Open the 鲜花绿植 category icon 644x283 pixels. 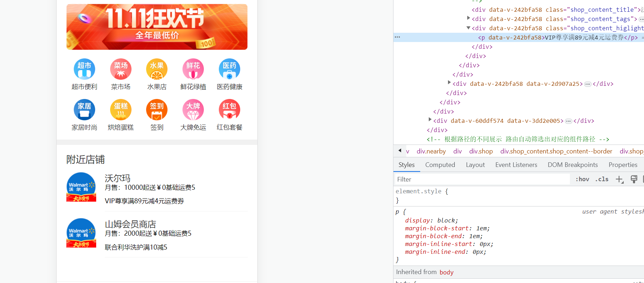[193, 69]
